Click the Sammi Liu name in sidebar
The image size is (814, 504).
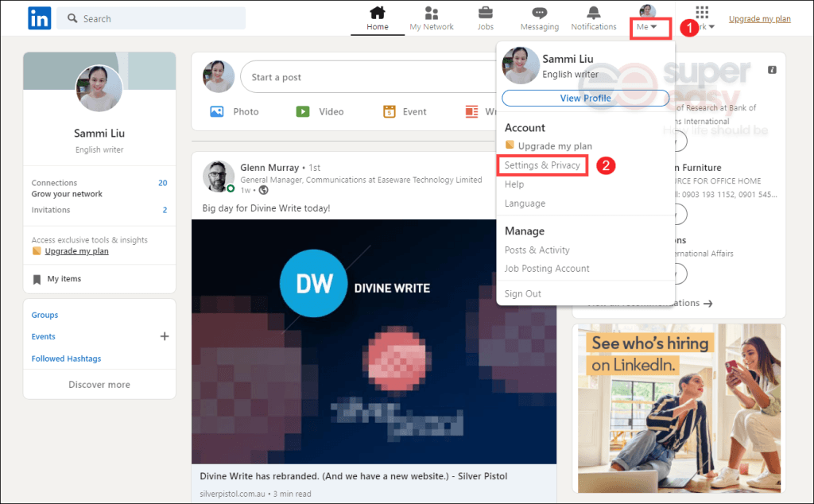coord(99,134)
